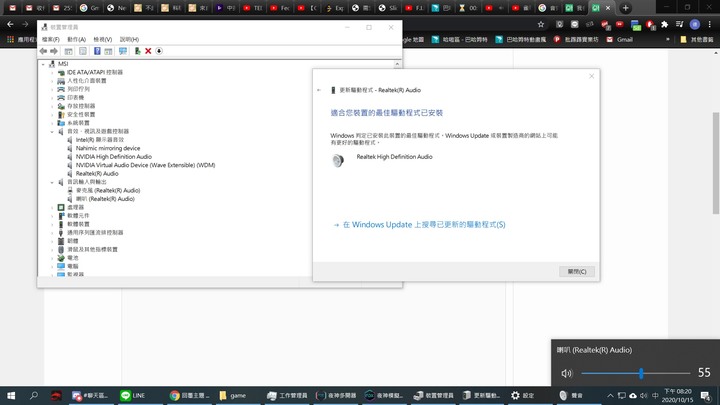Click the back arrow in update driver dialog
Image resolution: width=720 pixels, height=405 pixels.
pyautogui.click(x=319, y=90)
